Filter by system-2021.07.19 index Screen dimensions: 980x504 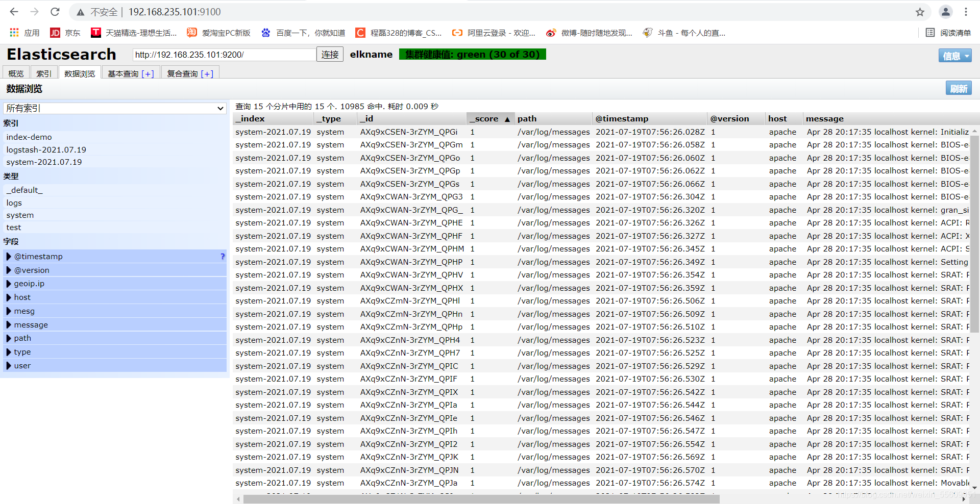[115, 162]
